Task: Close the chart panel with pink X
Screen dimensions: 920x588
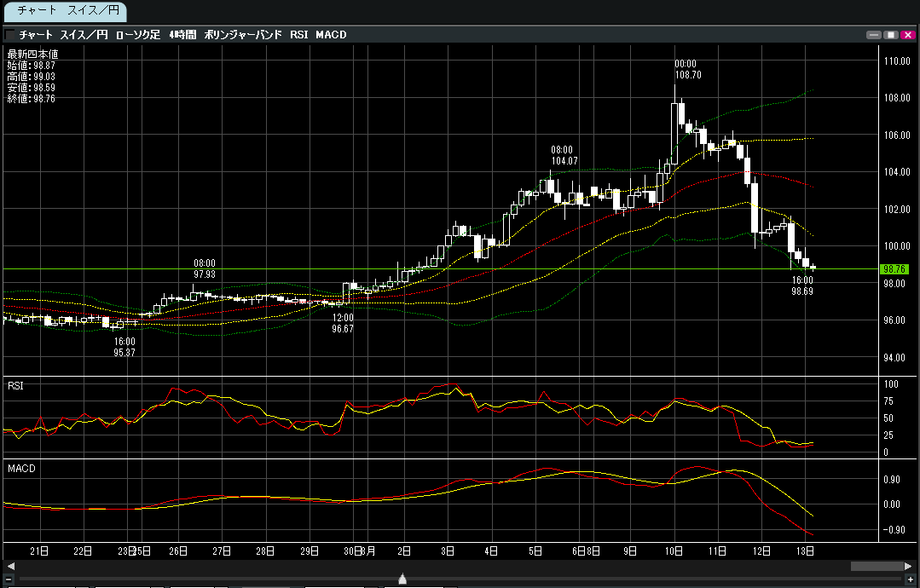Action: pos(907,35)
